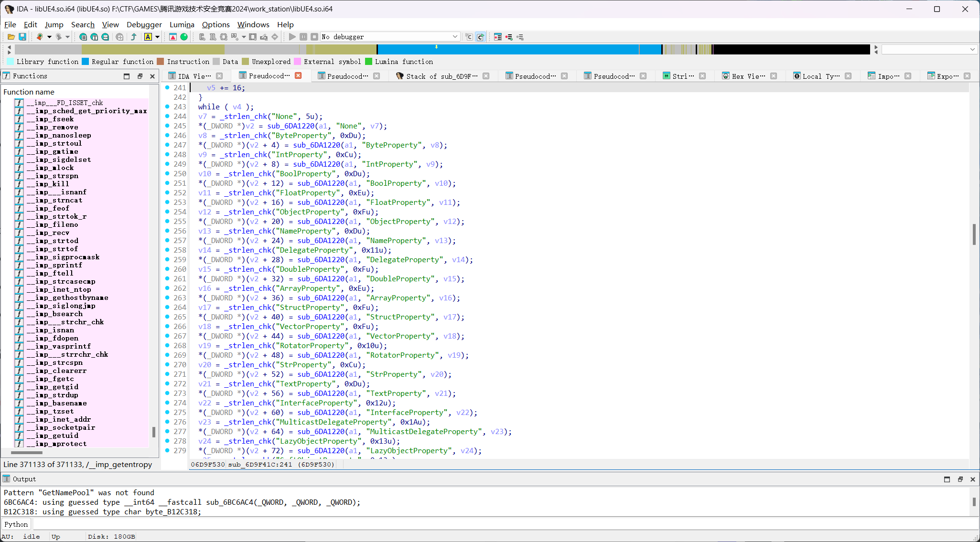Save the database with the floppy icon
The width and height of the screenshot is (980, 542).
22,37
